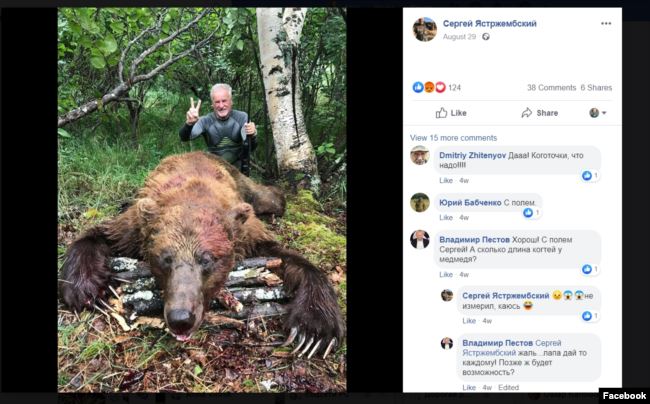Screen dimensions: 650x404
Task: Open the August 29 post timestamp
Action: click(x=459, y=37)
